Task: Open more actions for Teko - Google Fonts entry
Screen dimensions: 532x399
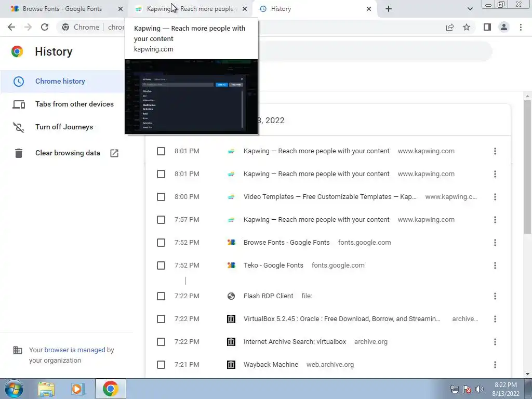Action: [x=495, y=265]
